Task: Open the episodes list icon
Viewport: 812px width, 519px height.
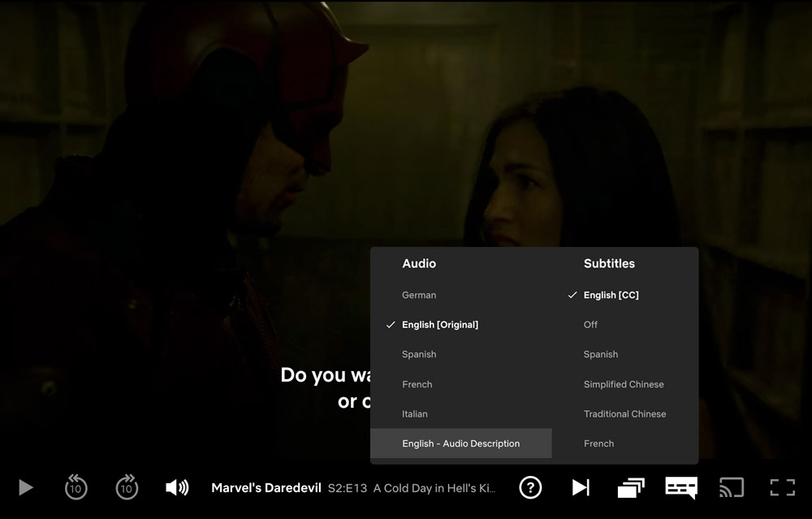Action: [631, 487]
